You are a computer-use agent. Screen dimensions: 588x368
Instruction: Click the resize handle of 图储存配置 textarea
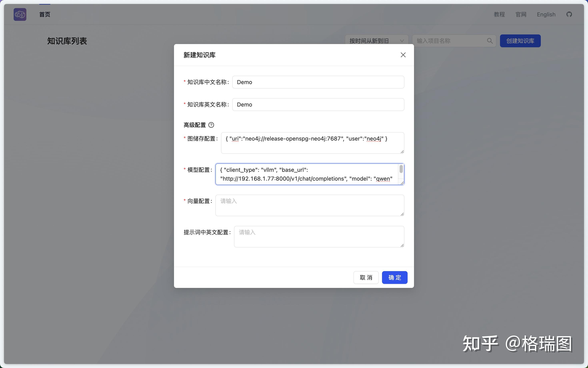pos(402,152)
